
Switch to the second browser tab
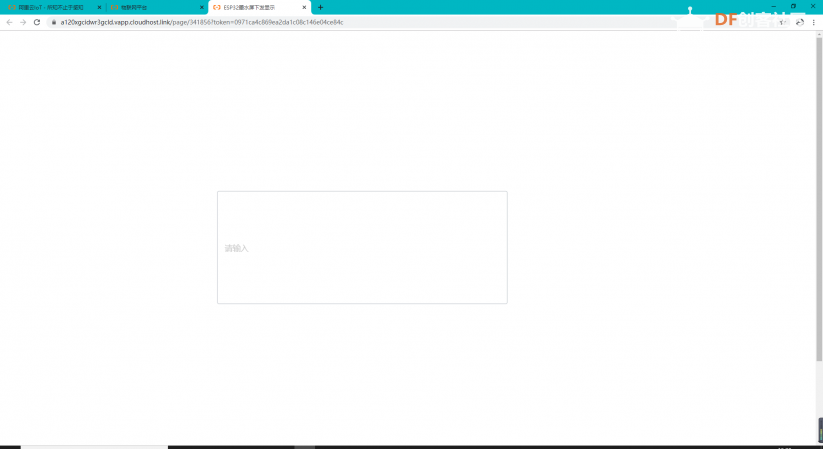[156, 7]
